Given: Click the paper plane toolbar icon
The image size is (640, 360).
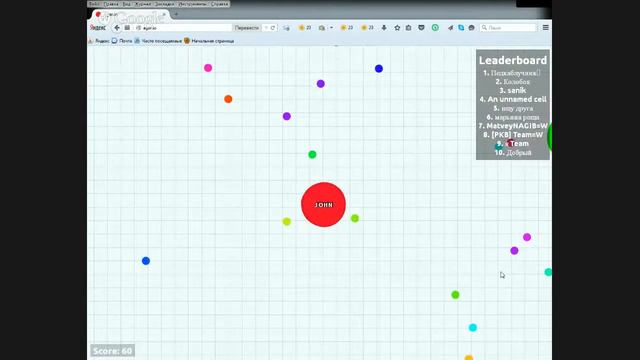Looking at the screenshot, I should pos(451,28).
